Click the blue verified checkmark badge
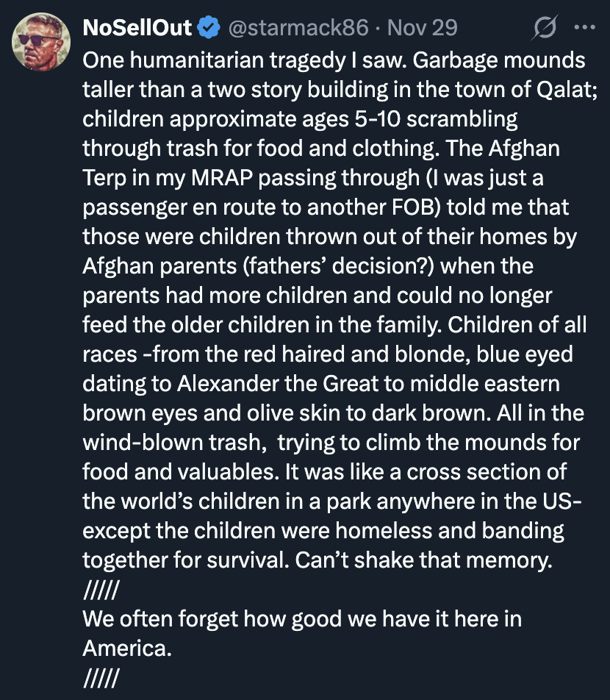The height and width of the screenshot is (700, 610). [209, 29]
